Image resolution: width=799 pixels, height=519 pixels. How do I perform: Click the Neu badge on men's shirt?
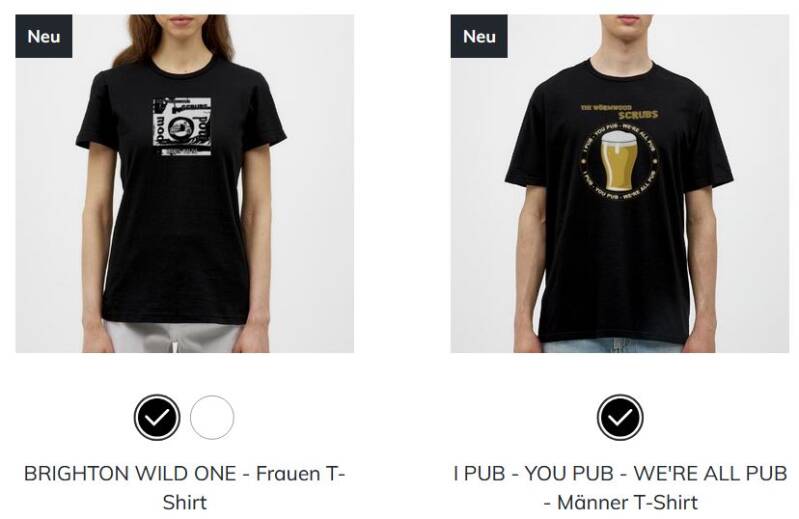pos(479,36)
